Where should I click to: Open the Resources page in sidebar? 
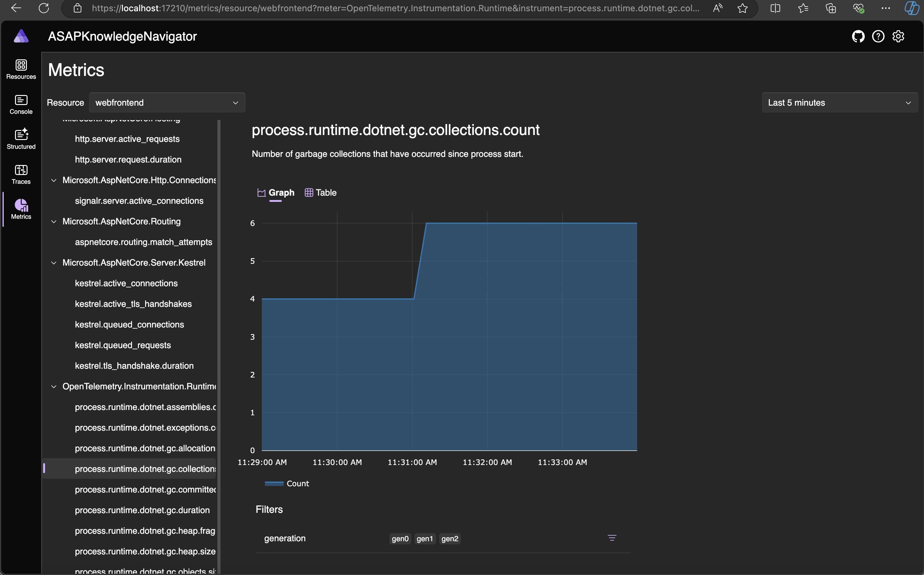(x=21, y=69)
